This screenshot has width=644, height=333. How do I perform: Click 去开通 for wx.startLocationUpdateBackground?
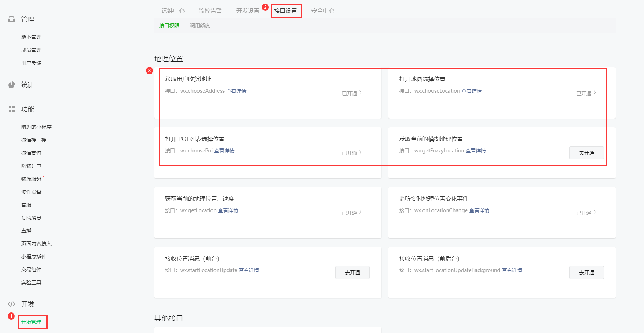click(x=586, y=272)
